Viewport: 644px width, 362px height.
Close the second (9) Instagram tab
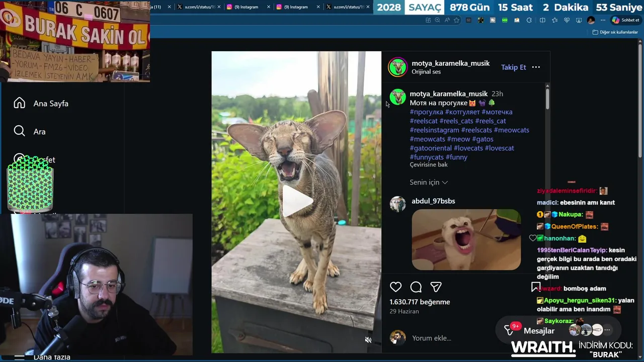click(x=317, y=7)
